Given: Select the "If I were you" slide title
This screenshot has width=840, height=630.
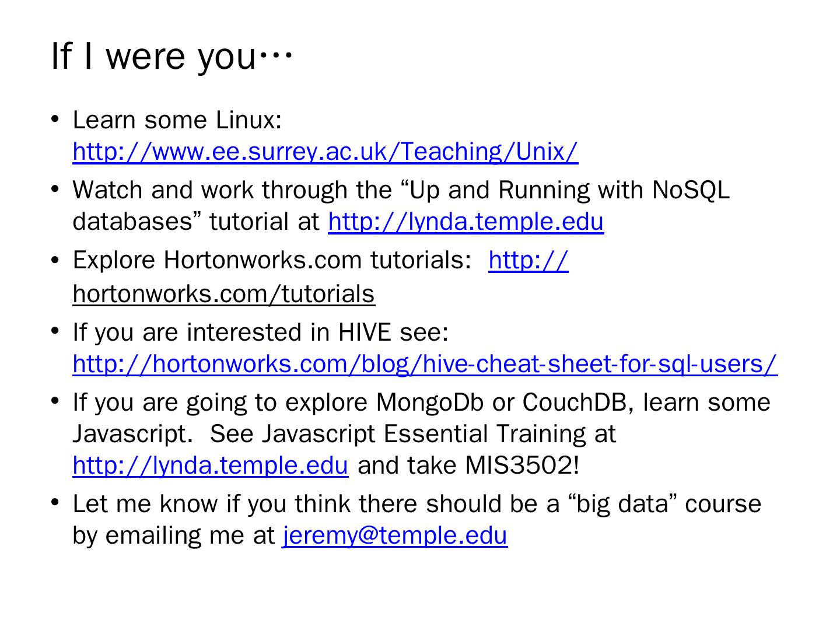Looking at the screenshot, I should pos(171,56).
